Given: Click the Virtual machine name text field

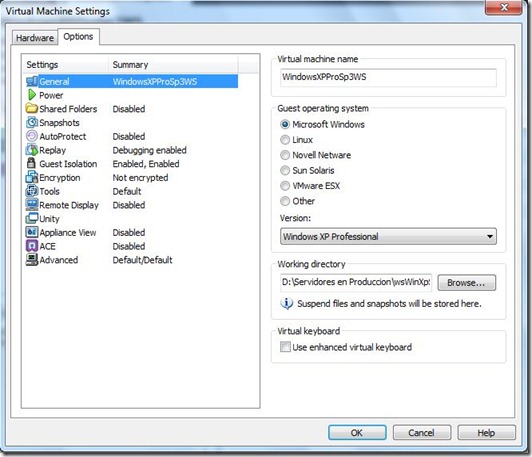Looking at the screenshot, I should coord(388,77).
